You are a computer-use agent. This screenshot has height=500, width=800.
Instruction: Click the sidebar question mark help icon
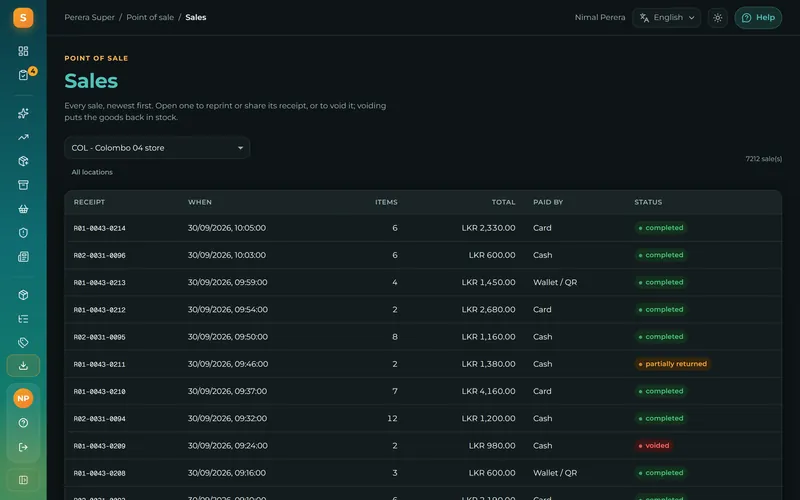(x=23, y=423)
